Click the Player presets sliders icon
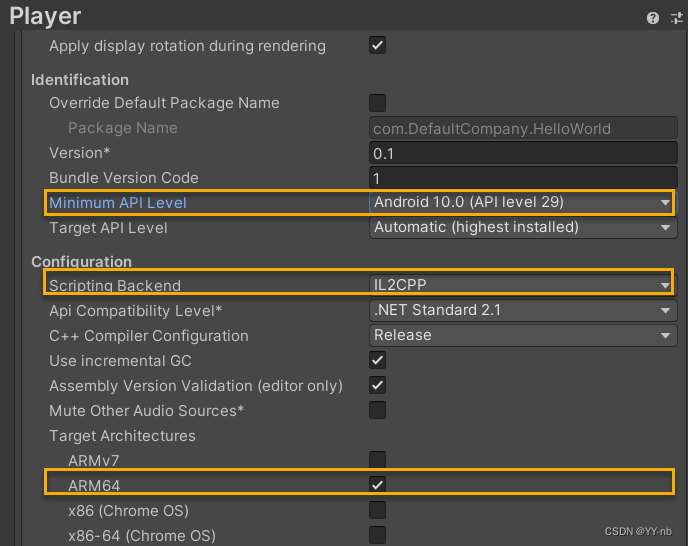 click(x=676, y=18)
